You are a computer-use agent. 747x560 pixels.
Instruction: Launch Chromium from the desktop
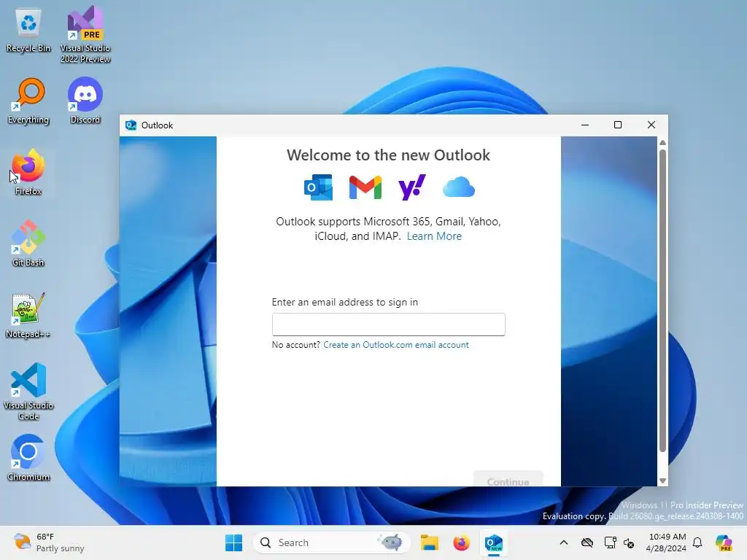(x=28, y=458)
